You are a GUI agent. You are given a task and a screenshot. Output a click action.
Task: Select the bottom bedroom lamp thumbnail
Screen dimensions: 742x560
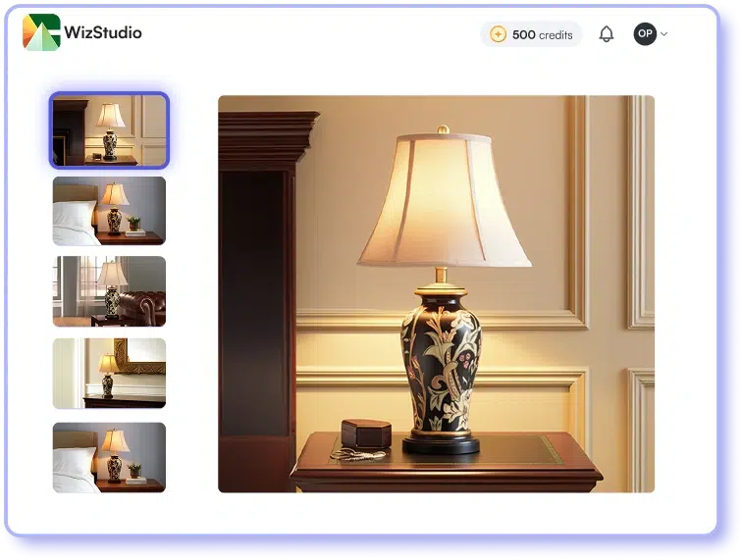[x=109, y=457]
